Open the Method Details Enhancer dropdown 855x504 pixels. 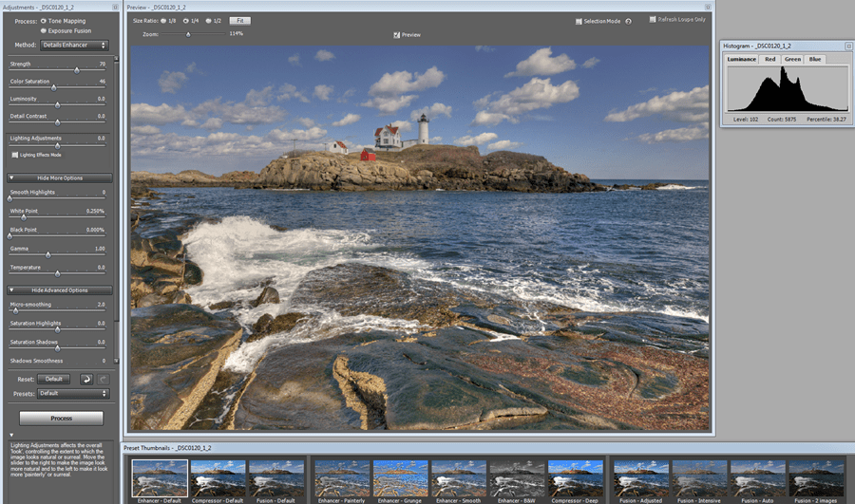point(74,46)
